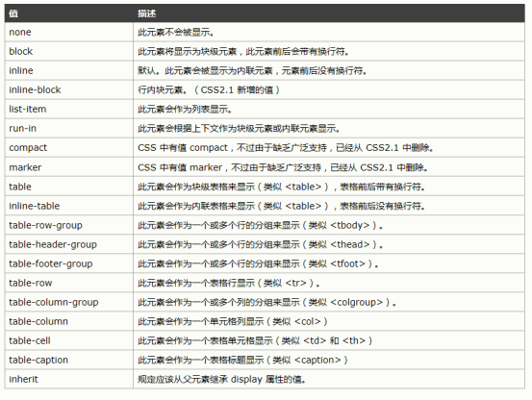532x400 pixels.
Task: Select the 'none' value cell
Action: point(69,32)
